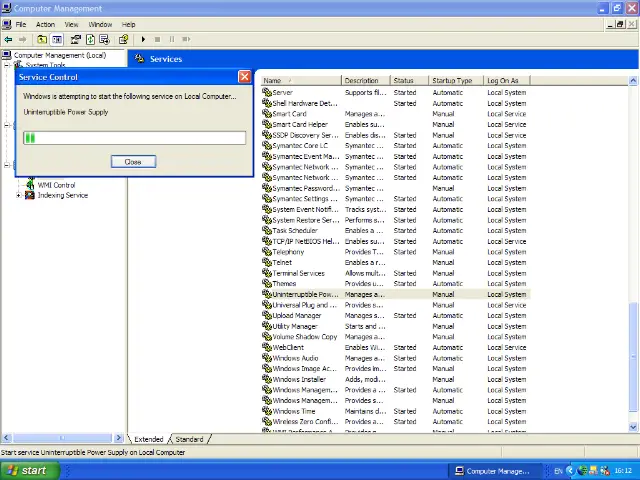The height and width of the screenshot is (480, 640).
Task: Click the services list vertical scrollbar thumb
Action: pyautogui.click(x=633, y=357)
